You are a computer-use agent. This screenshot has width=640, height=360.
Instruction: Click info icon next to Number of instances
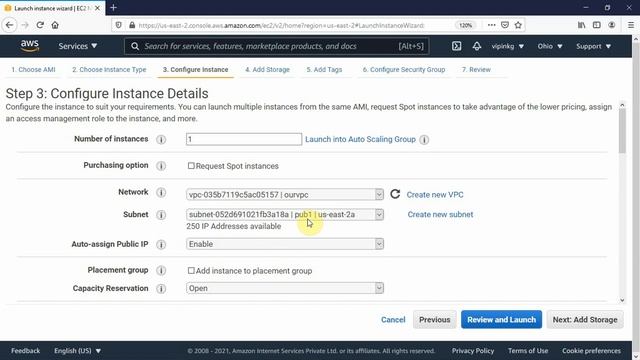point(161,140)
